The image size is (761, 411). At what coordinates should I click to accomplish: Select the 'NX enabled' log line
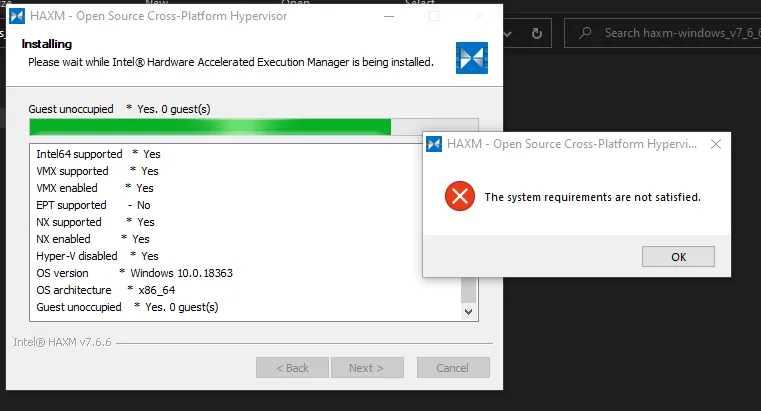pos(93,239)
